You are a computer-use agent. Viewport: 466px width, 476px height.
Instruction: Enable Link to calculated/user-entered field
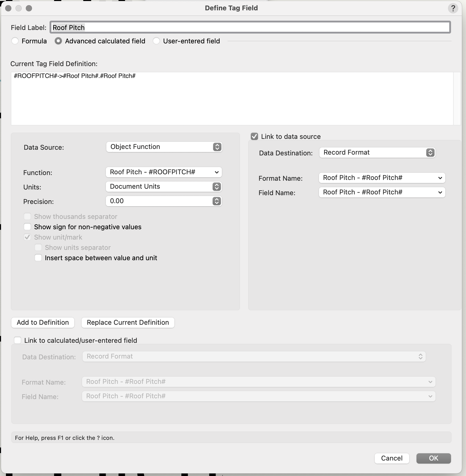tap(18, 340)
